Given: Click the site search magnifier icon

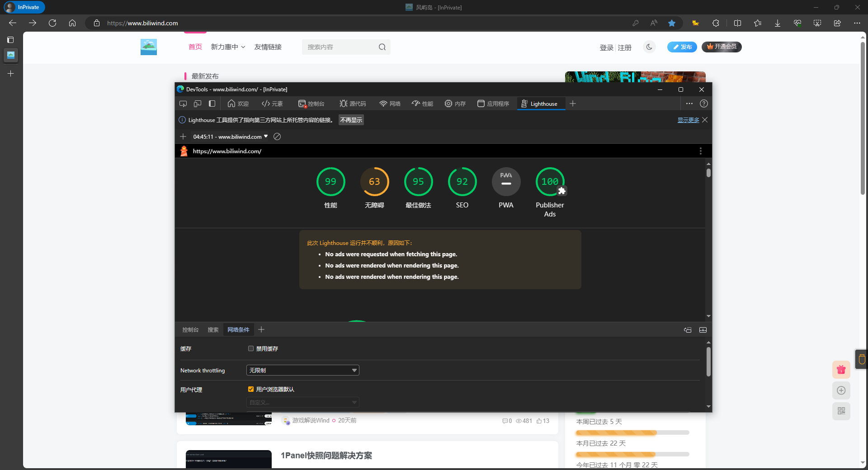Looking at the screenshot, I should point(382,47).
